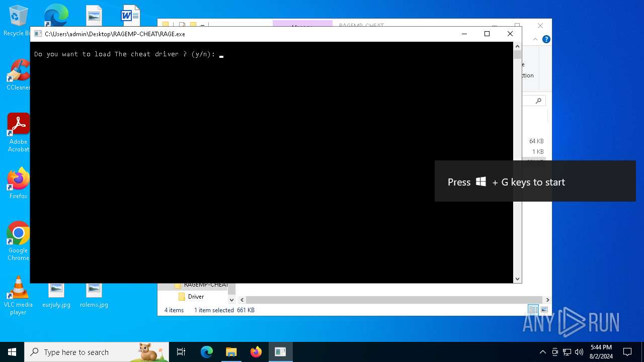644x362 pixels.
Task: Open Adobe Acrobat desktop shortcut
Action: tap(18, 133)
